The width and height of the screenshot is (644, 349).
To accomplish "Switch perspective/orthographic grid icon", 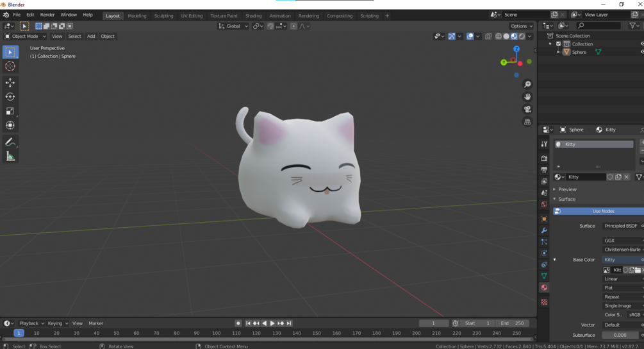I will tap(527, 122).
